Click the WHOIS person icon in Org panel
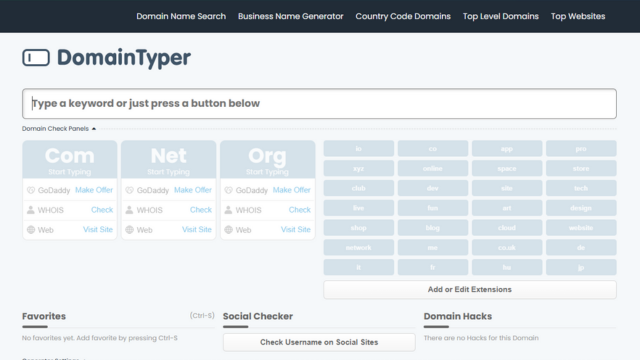The width and height of the screenshot is (640, 360). (x=228, y=210)
